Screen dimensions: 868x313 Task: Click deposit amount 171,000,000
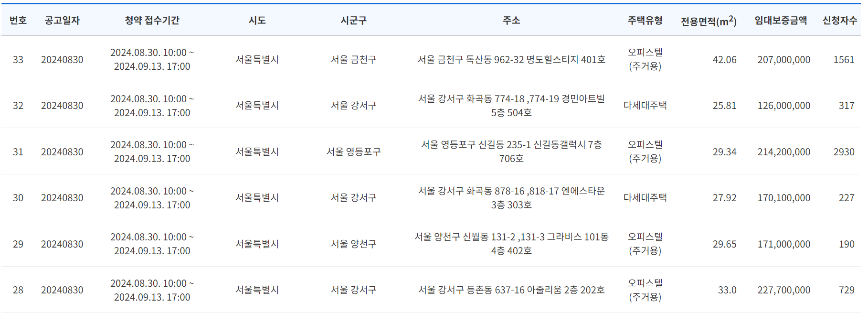[x=783, y=244]
